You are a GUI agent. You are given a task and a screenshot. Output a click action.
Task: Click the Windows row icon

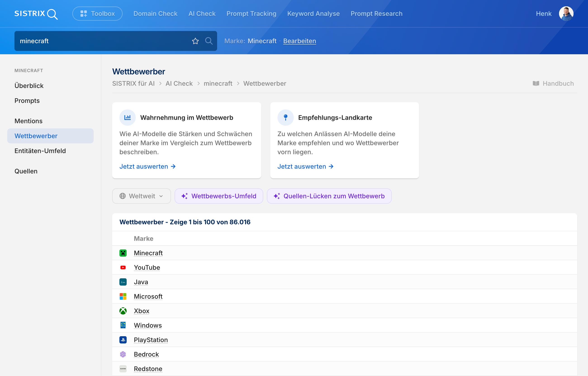point(123,325)
